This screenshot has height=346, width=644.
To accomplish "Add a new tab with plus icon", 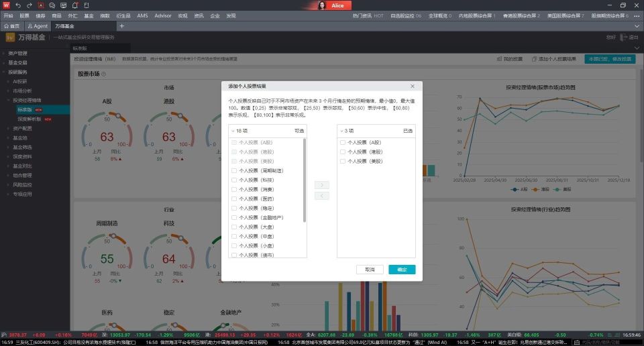I will (121, 26).
